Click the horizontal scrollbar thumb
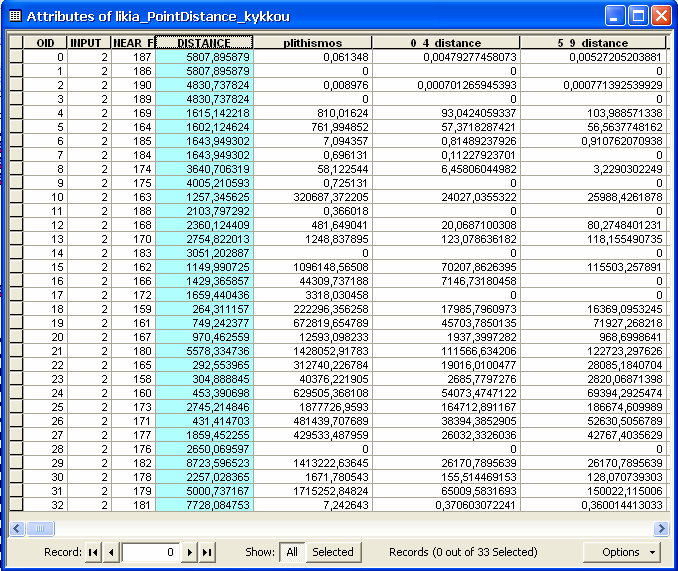The image size is (678, 571). [x=40, y=528]
